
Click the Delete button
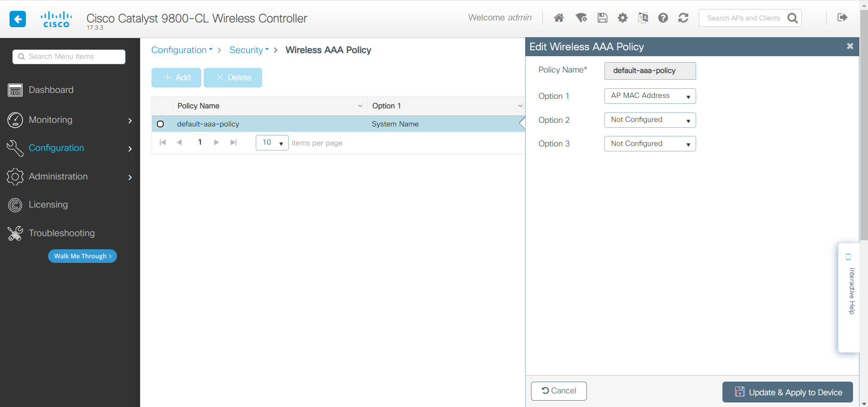pyautogui.click(x=233, y=78)
